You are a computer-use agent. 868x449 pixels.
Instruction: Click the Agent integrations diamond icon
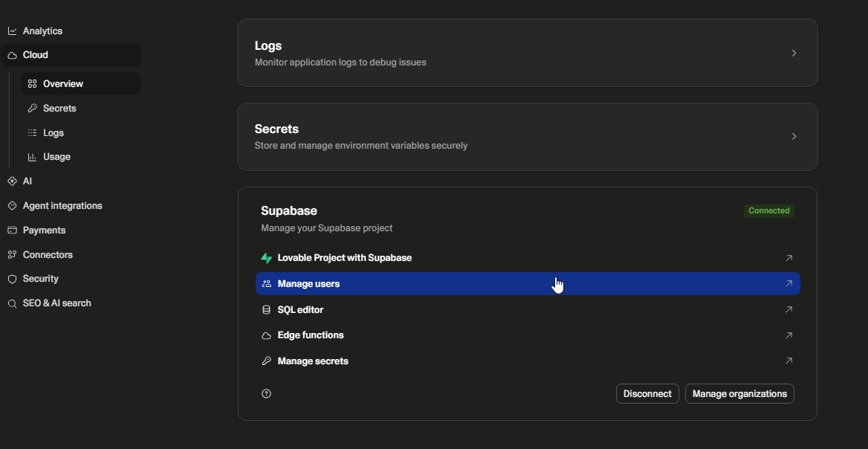click(12, 205)
